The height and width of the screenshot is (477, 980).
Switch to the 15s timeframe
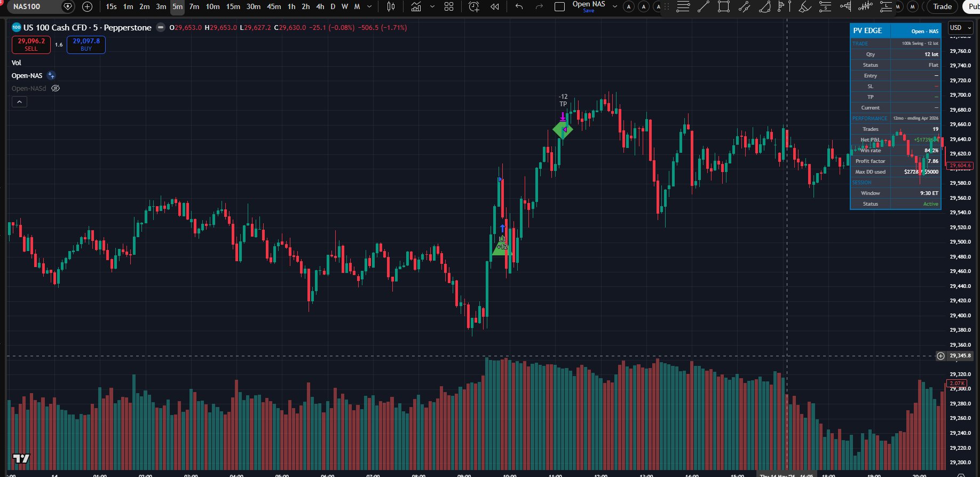pos(111,6)
